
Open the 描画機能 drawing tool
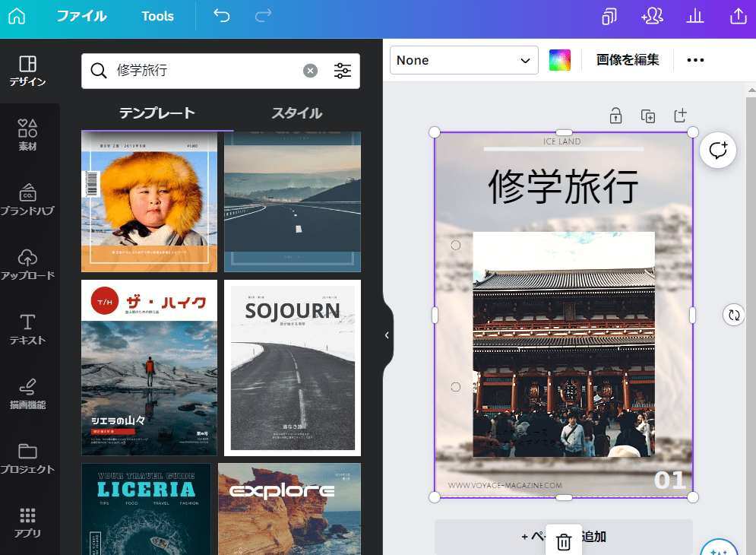point(28,393)
